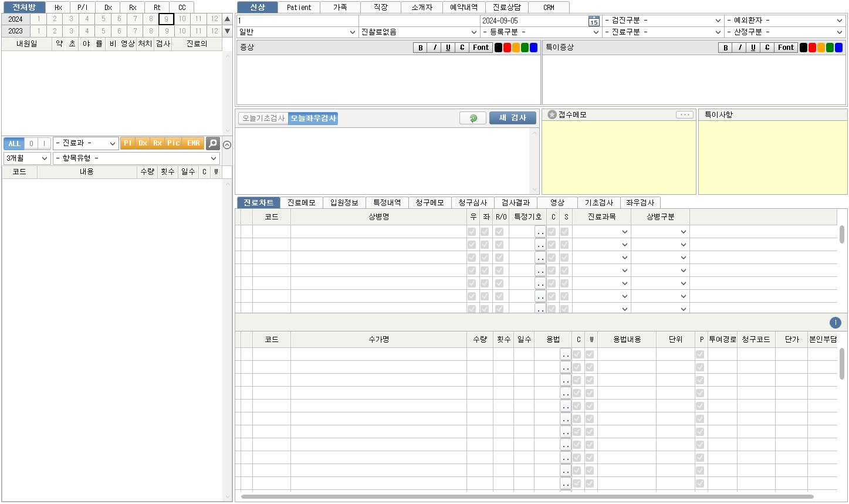Toggle the orange EMR filter
This screenshot has height=504, width=849.
tap(194, 143)
